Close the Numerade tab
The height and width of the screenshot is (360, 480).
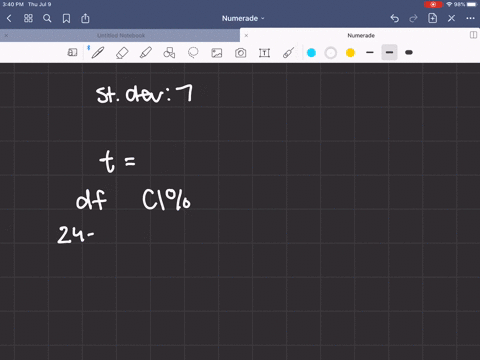click(246, 35)
